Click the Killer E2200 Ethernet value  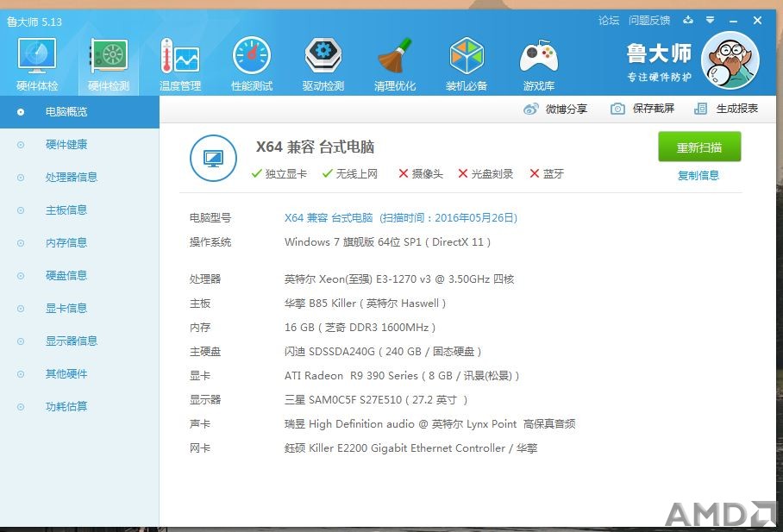(410, 448)
